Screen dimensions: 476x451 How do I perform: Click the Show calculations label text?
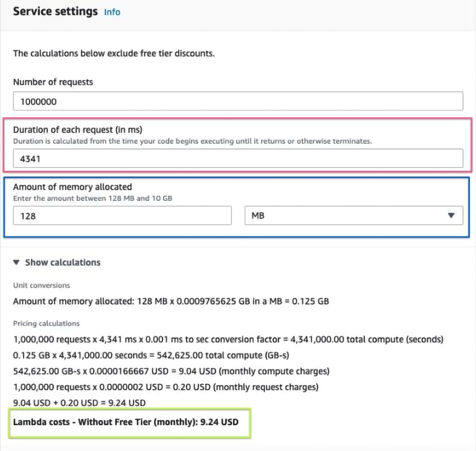(x=62, y=262)
